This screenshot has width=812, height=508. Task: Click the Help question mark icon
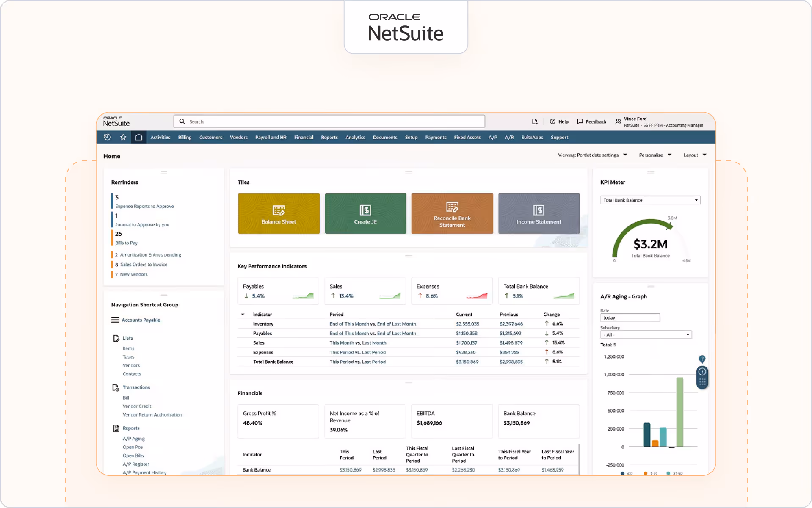(552, 121)
